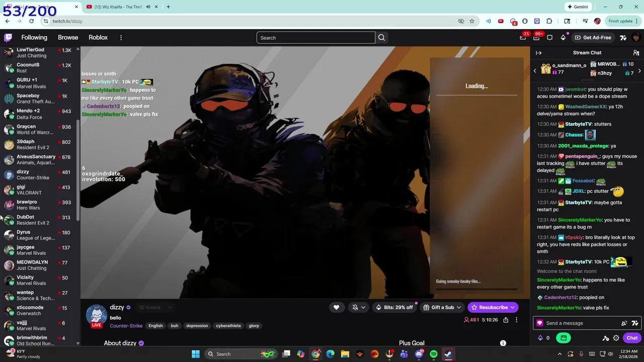Screen dimensions: 644x362
Task: Click the English language tag
Action: (155, 326)
